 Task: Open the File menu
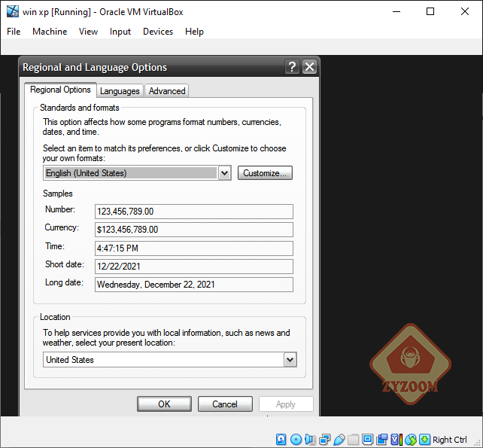click(14, 32)
